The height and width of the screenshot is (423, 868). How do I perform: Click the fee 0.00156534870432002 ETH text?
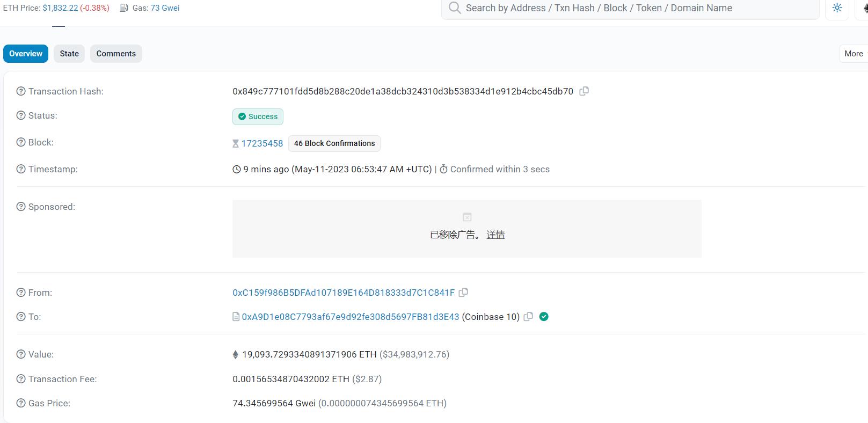click(291, 379)
